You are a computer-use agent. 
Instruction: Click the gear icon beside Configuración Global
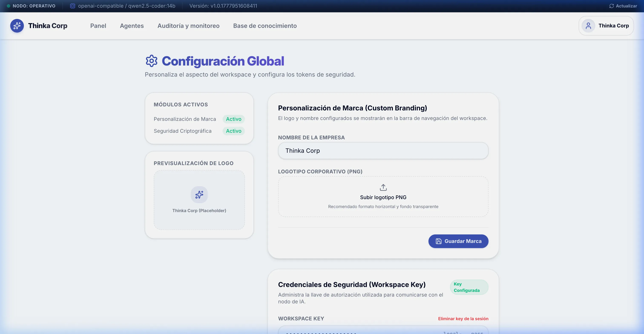(151, 61)
